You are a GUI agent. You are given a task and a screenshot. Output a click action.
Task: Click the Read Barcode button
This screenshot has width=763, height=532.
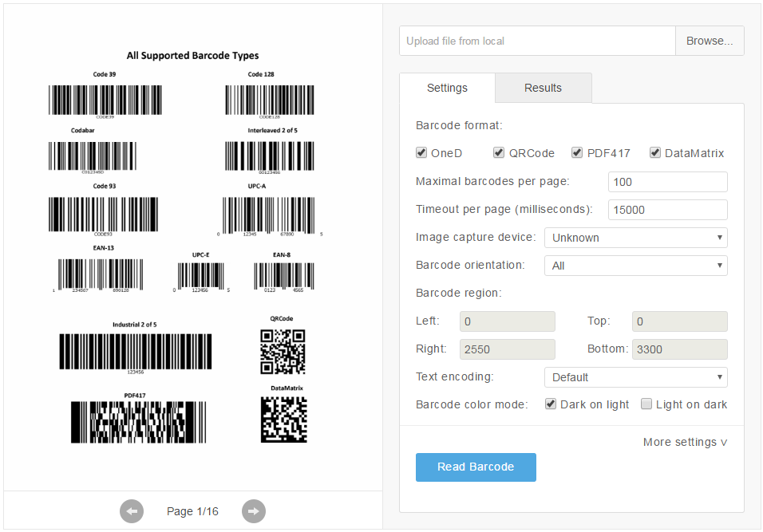point(476,467)
